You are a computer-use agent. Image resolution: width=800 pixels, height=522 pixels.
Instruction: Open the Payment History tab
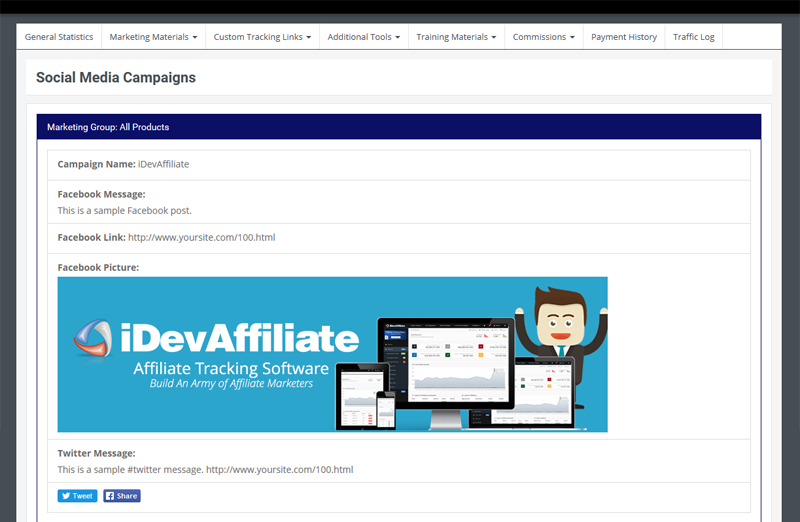[x=623, y=37]
